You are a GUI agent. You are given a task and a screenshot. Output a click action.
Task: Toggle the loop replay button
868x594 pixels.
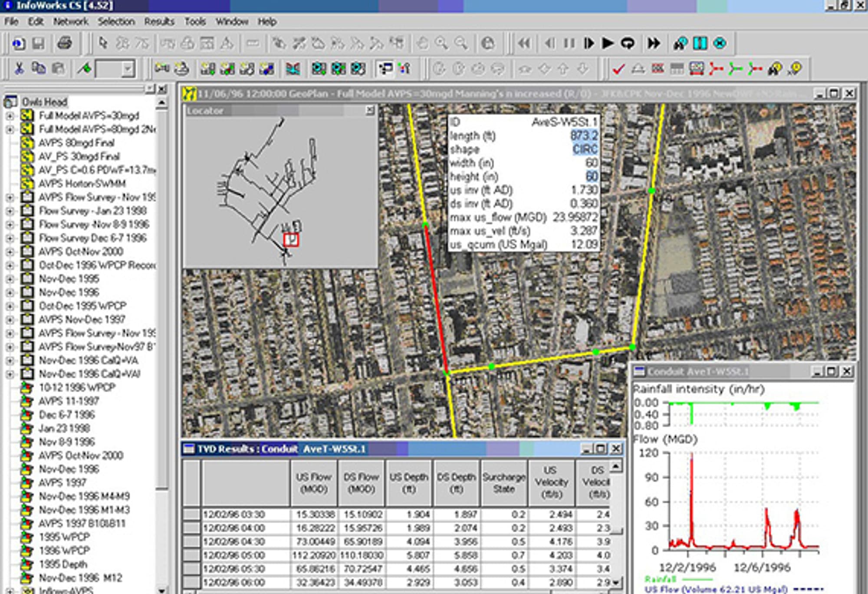click(x=628, y=43)
